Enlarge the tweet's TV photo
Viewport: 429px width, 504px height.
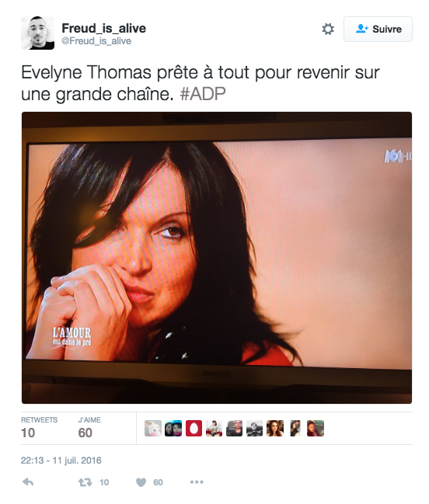click(217, 258)
